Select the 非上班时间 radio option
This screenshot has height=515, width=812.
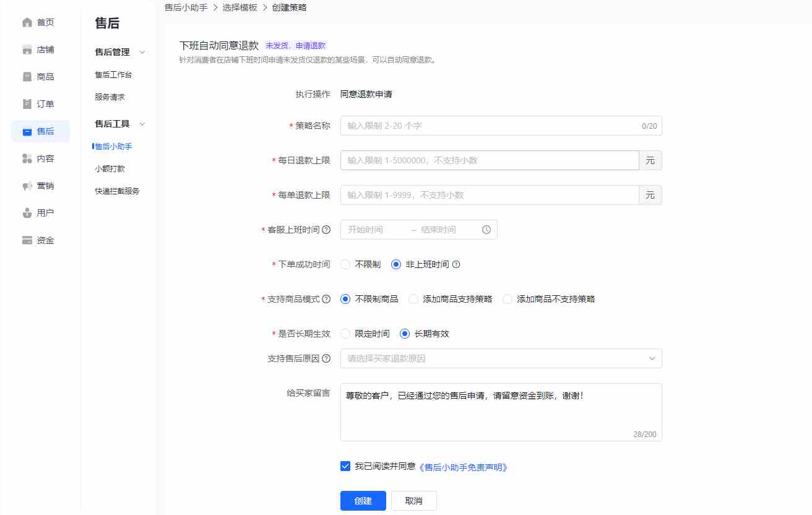click(396, 264)
